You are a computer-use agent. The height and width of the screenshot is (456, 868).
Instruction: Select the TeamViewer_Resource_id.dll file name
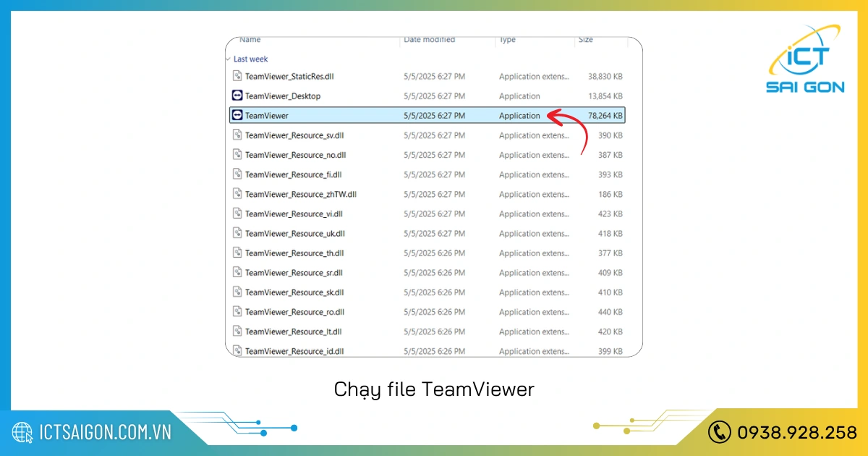[294, 350]
